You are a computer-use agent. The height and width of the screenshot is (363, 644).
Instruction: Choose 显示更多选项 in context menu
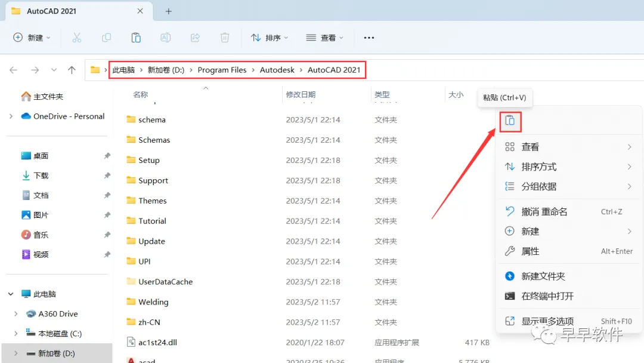568,321
